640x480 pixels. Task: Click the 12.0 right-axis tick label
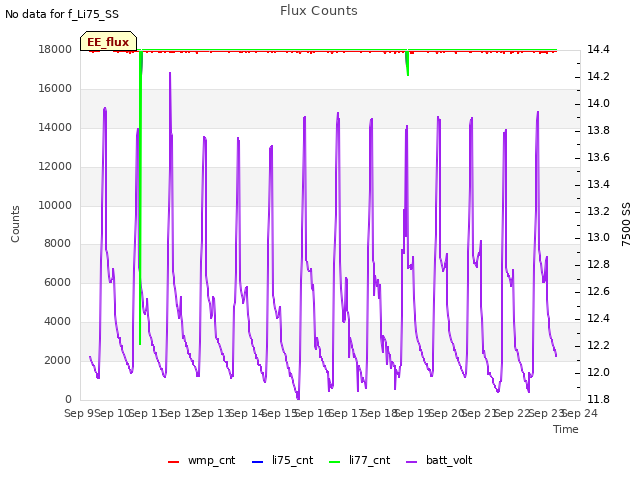click(598, 373)
